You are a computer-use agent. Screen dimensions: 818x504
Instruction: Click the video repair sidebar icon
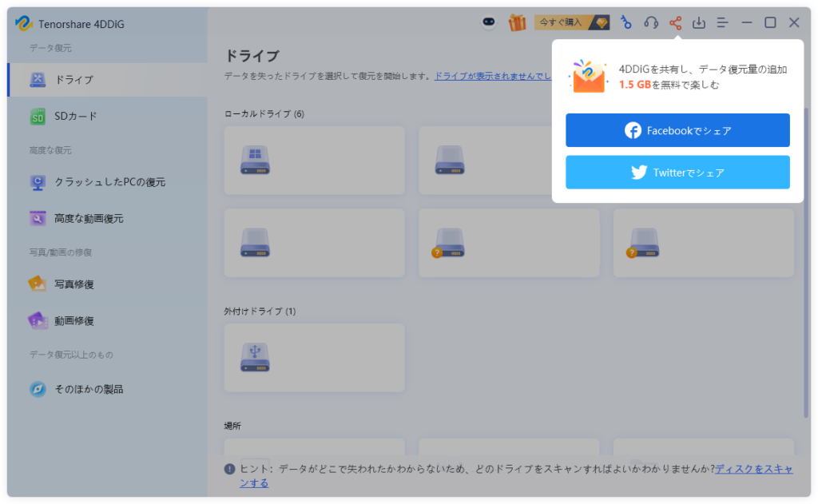pyautogui.click(x=38, y=321)
